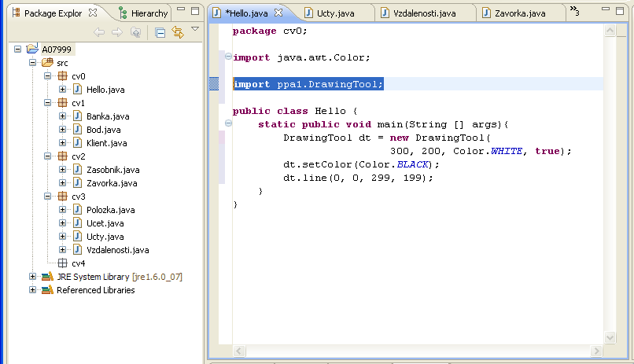The height and width of the screenshot is (364, 634).
Task: Select Zavorka.java file in cv2 package
Action: pos(112,183)
